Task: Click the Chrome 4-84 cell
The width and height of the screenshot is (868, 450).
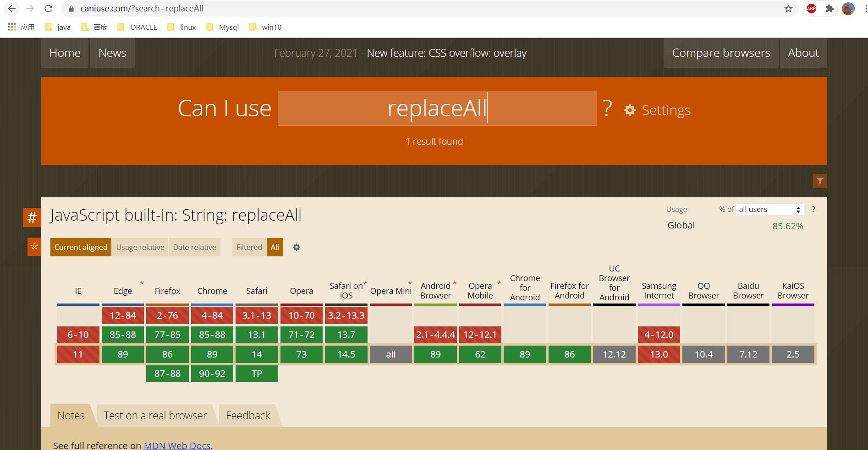Action: (x=212, y=315)
